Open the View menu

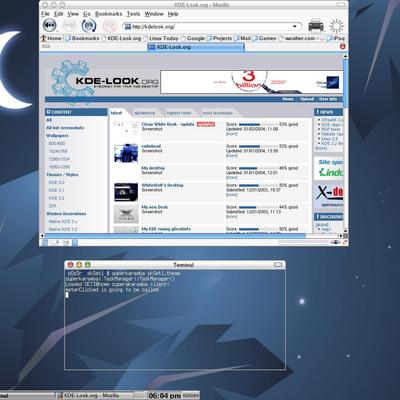[x=73, y=14]
